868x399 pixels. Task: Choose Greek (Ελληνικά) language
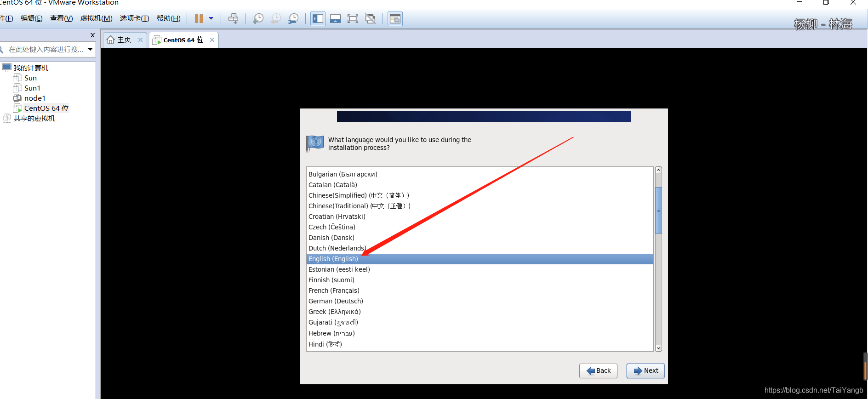pyautogui.click(x=480, y=312)
